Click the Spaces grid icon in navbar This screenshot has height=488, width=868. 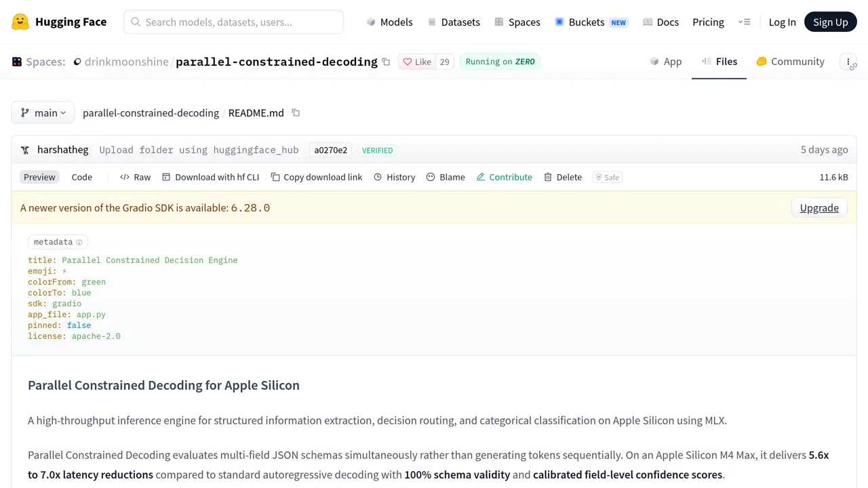pos(499,22)
